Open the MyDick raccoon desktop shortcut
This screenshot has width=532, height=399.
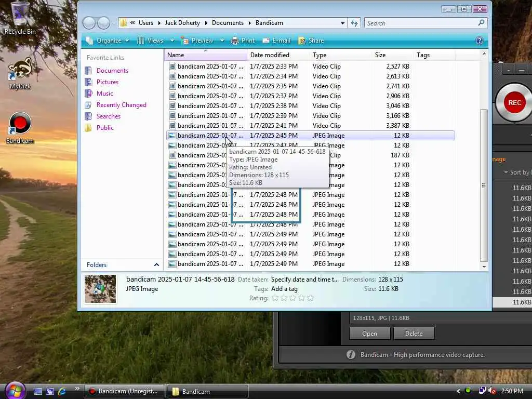[20, 73]
